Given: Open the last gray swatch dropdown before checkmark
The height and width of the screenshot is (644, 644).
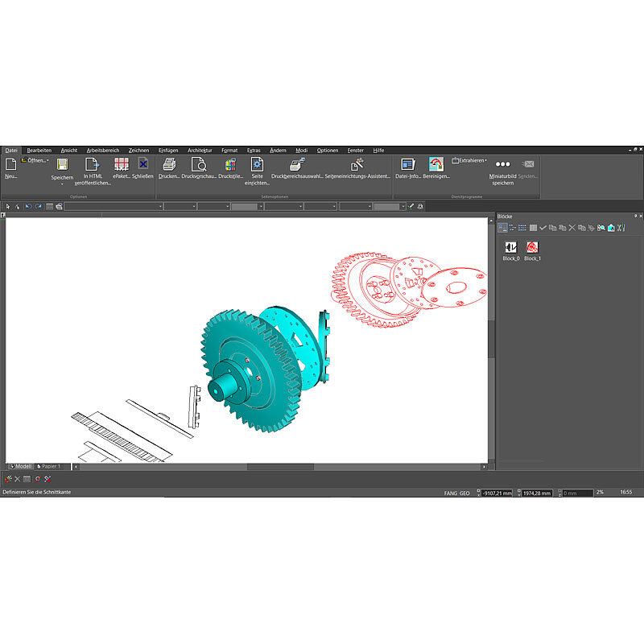Looking at the screenshot, I should coord(390,207).
